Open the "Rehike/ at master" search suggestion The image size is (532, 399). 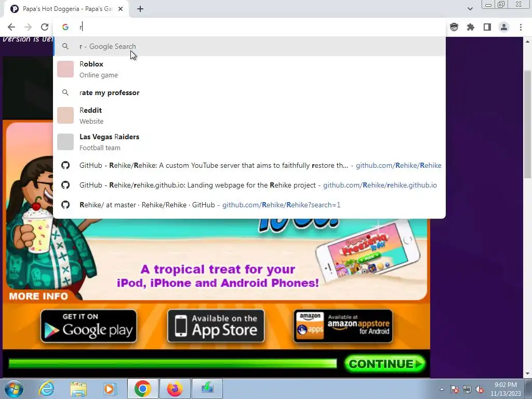249,205
